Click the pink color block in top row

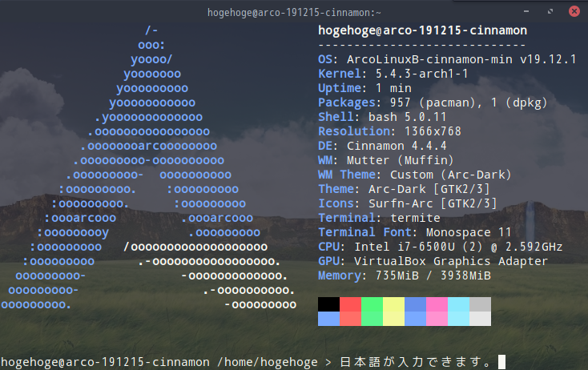click(x=437, y=304)
